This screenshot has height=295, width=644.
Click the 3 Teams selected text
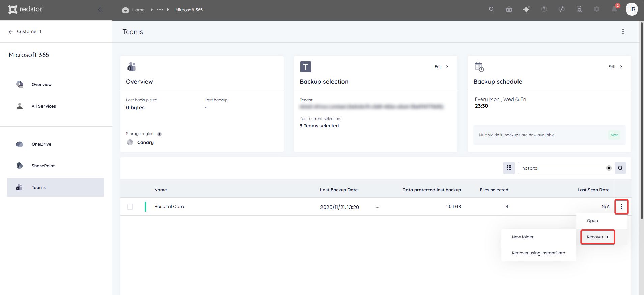click(319, 126)
